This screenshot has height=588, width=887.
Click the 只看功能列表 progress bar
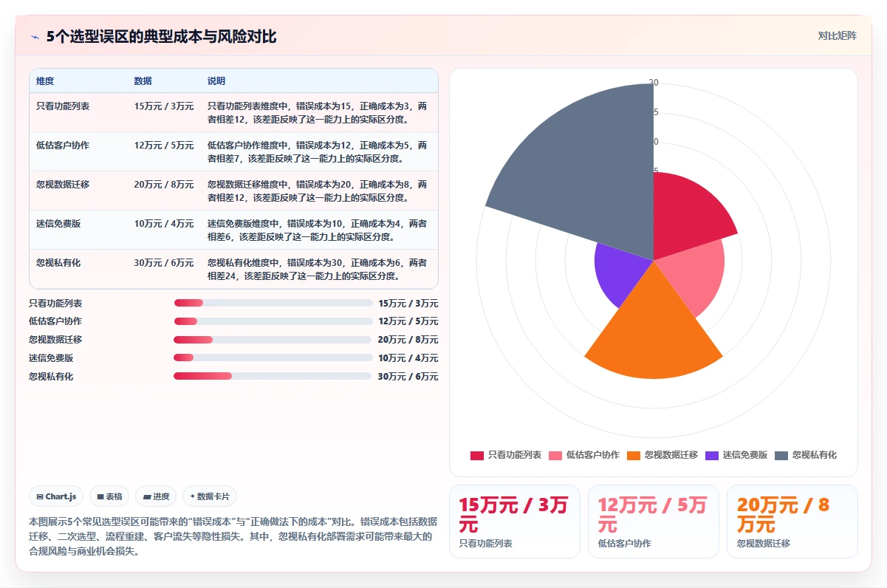tap(273, 303)
